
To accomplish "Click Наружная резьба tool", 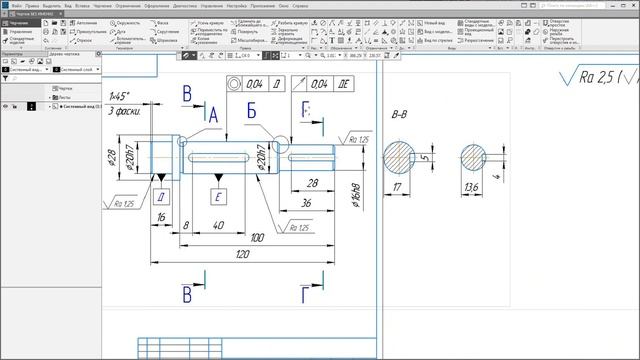I will [556, 32].
